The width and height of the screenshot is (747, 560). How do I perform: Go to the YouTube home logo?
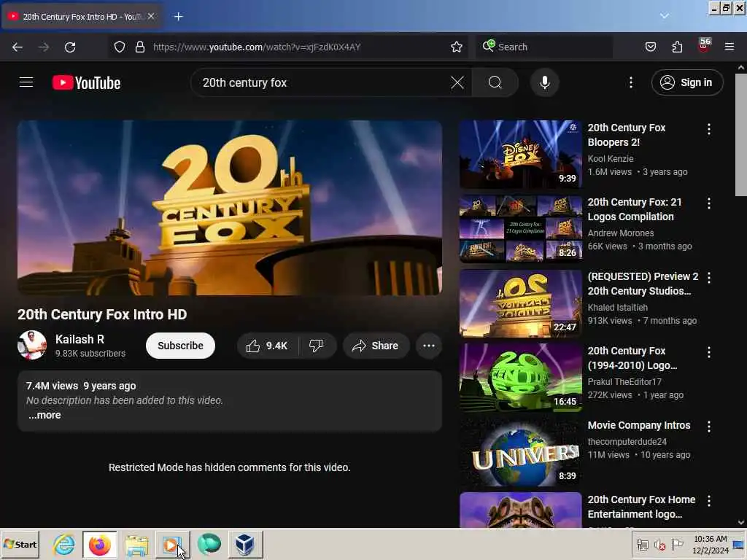(x=86, y=83)
